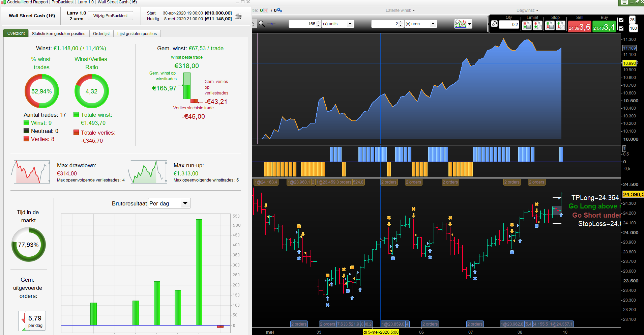
Task: Click the gear icon beside the position count
Action: (279, 10)
